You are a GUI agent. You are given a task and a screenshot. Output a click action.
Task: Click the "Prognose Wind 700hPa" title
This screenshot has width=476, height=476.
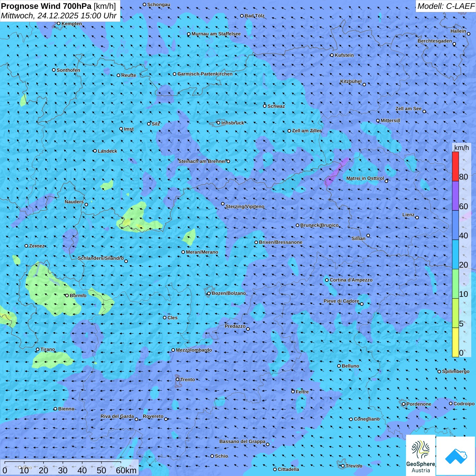pos(46,6)
